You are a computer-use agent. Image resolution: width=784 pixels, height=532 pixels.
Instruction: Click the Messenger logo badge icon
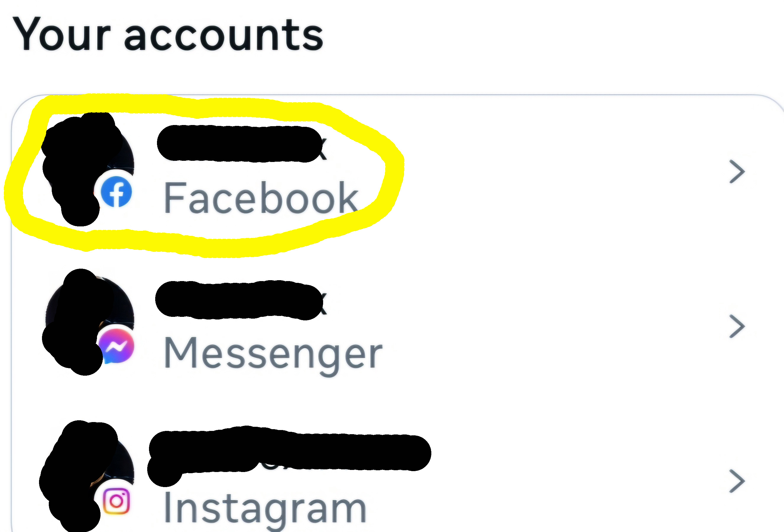[117, 346]
